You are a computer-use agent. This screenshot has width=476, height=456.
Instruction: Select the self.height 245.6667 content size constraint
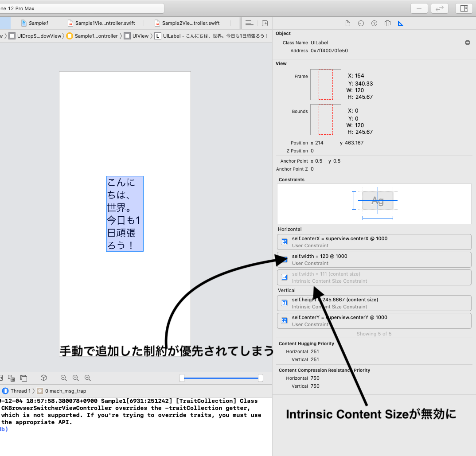coord(374,303)
